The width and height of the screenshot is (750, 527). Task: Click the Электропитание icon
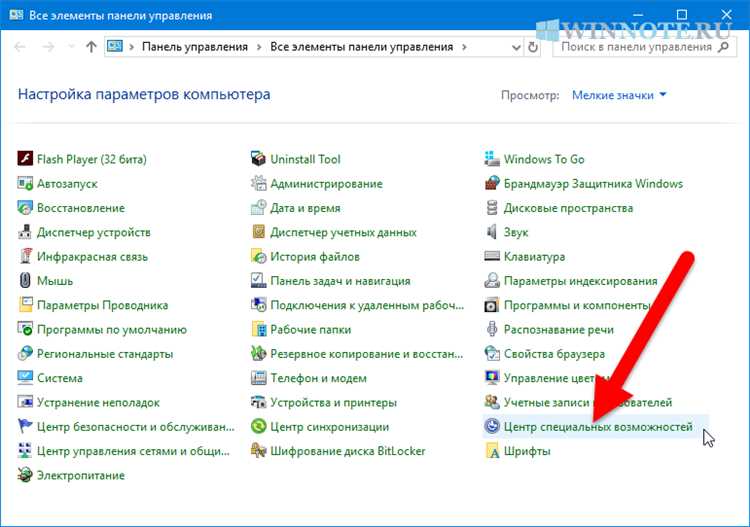click(25, 474)
